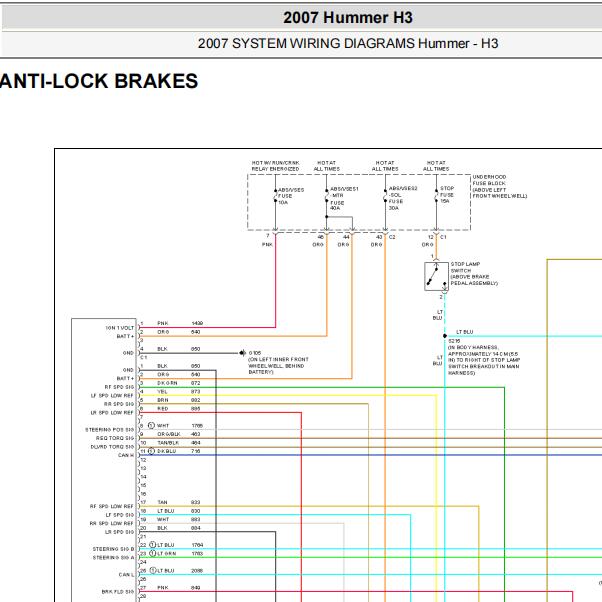
Task: Click the "S215" splice junction dot
Action: [x=445, y=336]
